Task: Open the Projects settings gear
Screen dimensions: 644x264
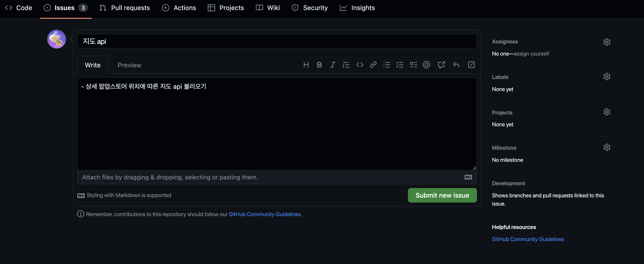Action: point(607,112)
